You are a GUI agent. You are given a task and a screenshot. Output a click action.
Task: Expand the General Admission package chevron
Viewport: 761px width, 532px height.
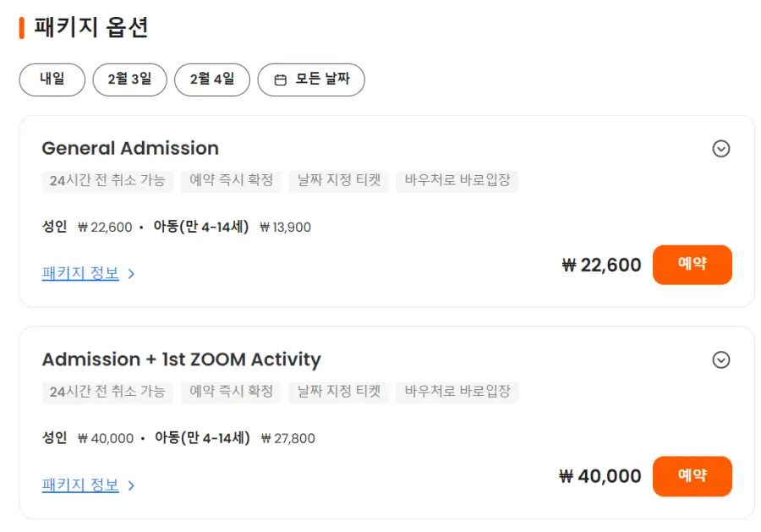[720, 149]
